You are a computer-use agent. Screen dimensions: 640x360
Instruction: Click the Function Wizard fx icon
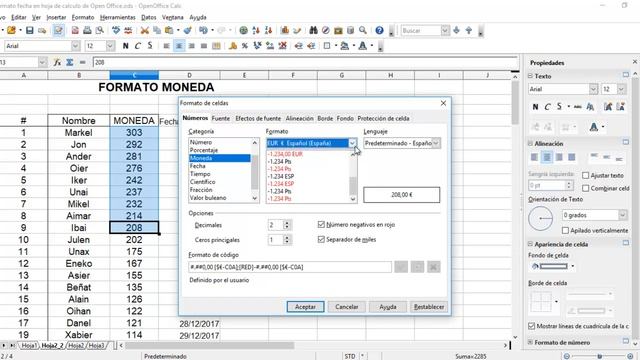coord(58,62)
